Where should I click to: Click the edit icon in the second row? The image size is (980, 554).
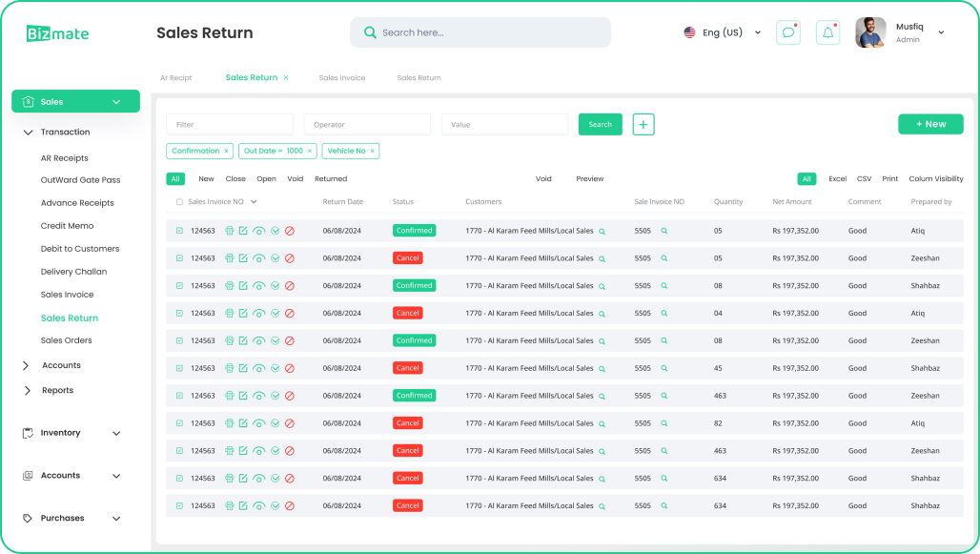pyautogui.click(x=243, y=258)
